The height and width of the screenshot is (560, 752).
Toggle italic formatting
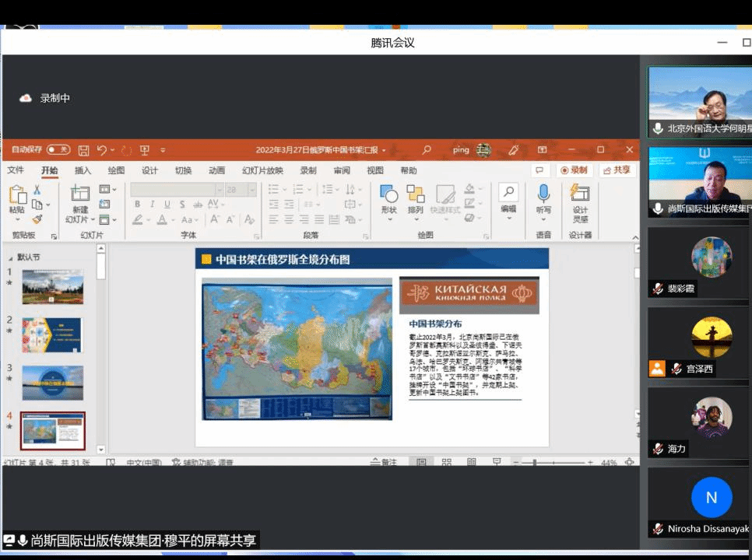point(152,204)
